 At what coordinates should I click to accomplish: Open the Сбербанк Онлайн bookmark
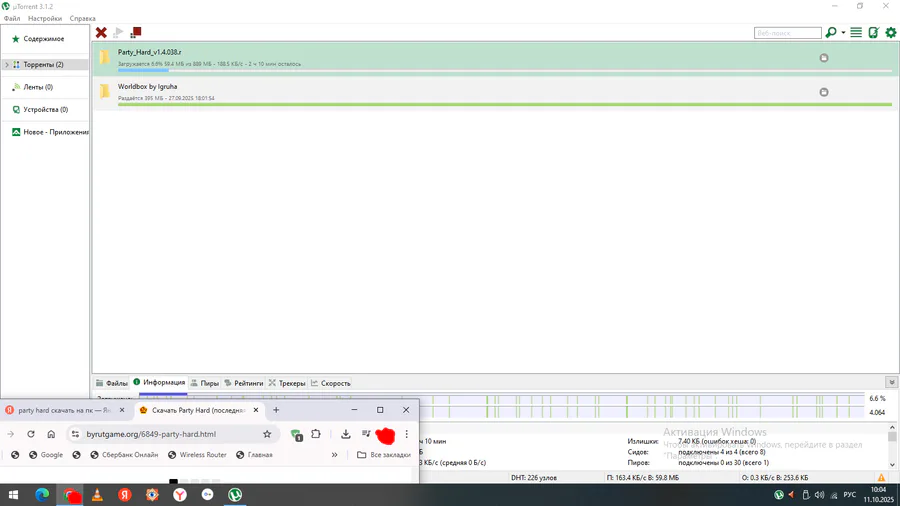(x=124, y=455)
